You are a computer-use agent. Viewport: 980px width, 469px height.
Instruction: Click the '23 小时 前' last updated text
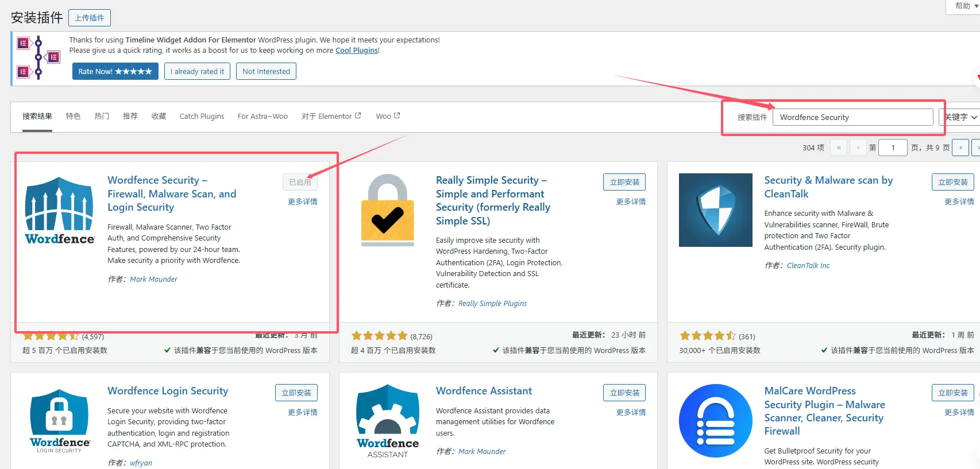click(x=628, y=335)
